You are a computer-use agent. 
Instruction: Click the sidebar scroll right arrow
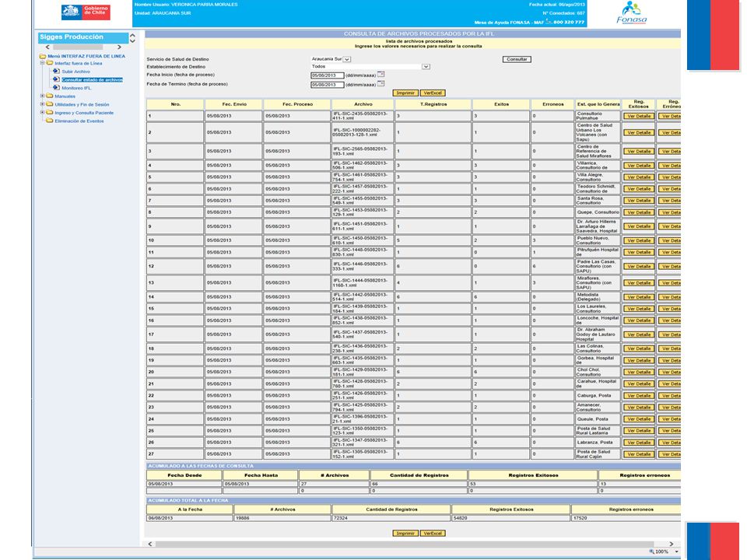pos(119,47)
